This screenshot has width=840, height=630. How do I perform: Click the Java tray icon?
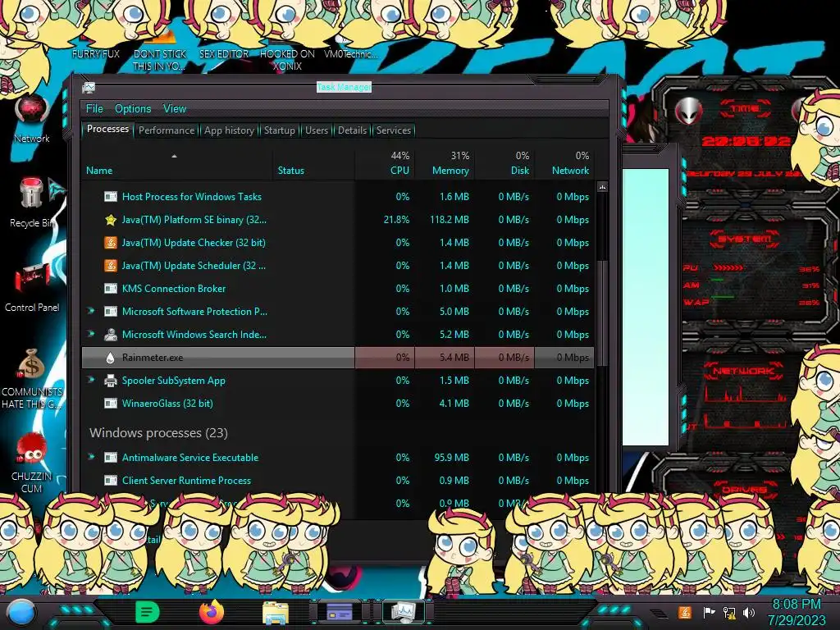(684, 612)
